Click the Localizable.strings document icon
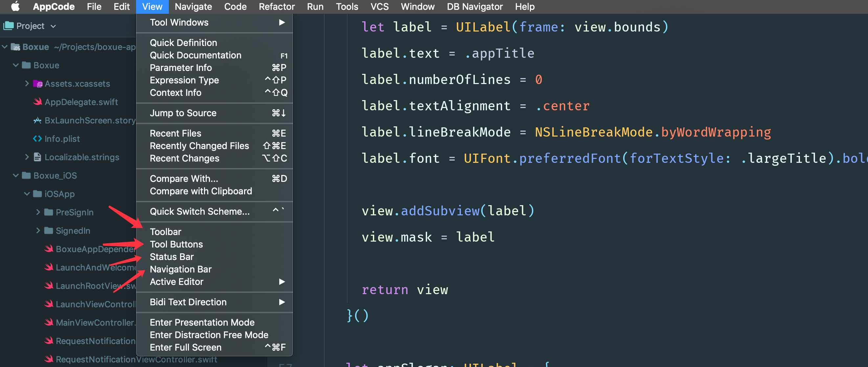Screen dimensions: 868x367 coord(38,157)
